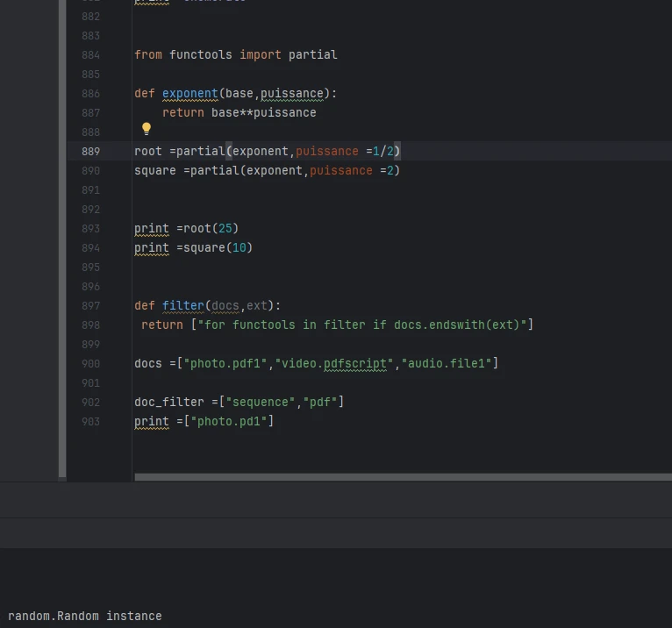
Task: Click the square variable on line 890
Action: tap(155, 170)
